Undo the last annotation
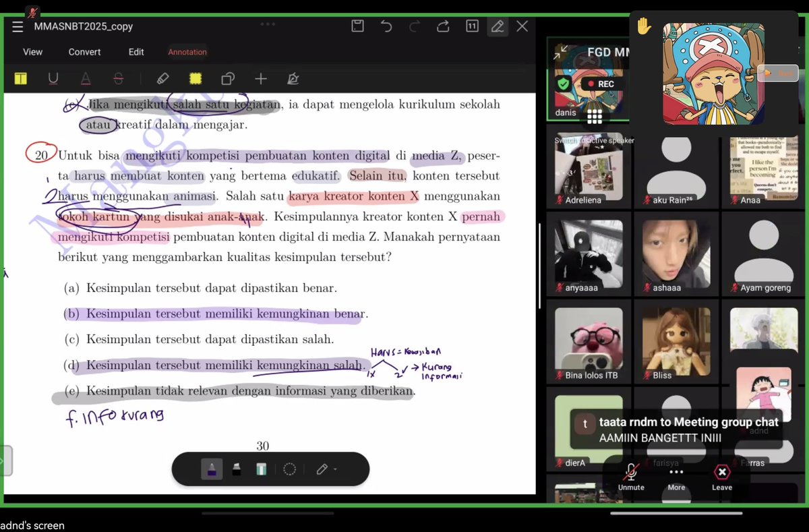This screenshot has height=532, width=809. (386, 26)
